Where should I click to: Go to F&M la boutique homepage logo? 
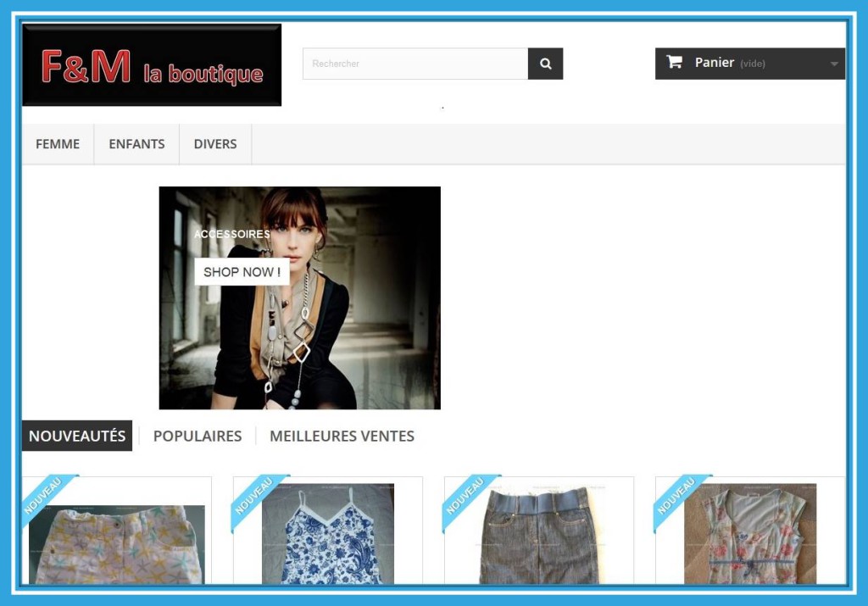[x=152, y=64]
